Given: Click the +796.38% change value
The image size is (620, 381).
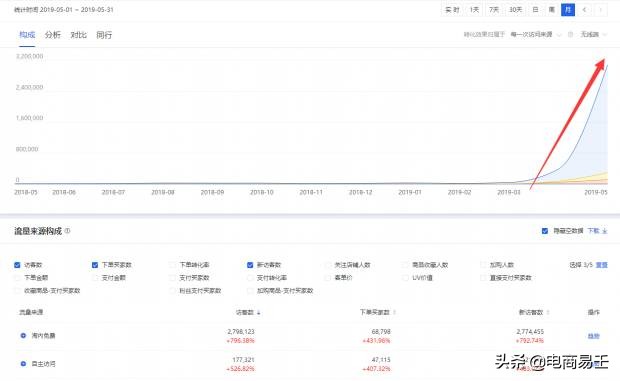Looking at the screenshot, I should click(x=240, y=341).
